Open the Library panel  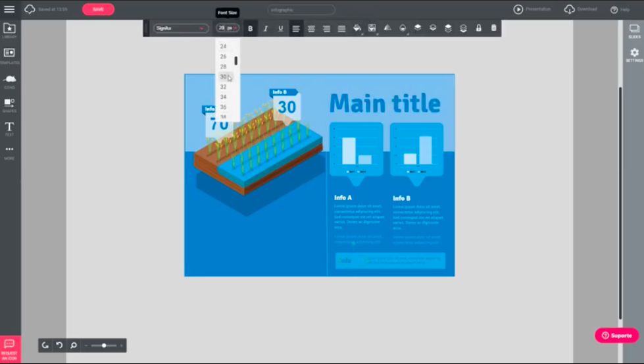tap(9, 30)
